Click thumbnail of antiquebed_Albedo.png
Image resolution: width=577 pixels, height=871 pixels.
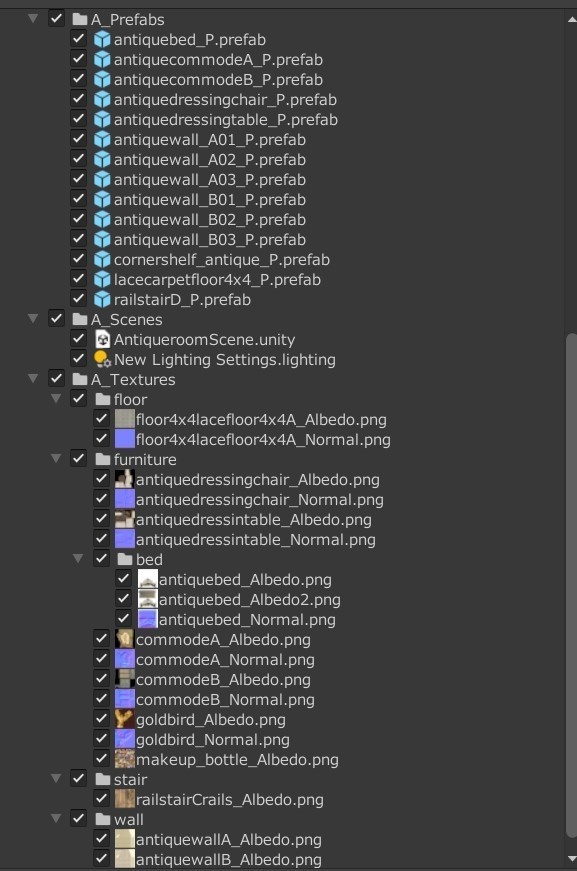pos(148,579)
